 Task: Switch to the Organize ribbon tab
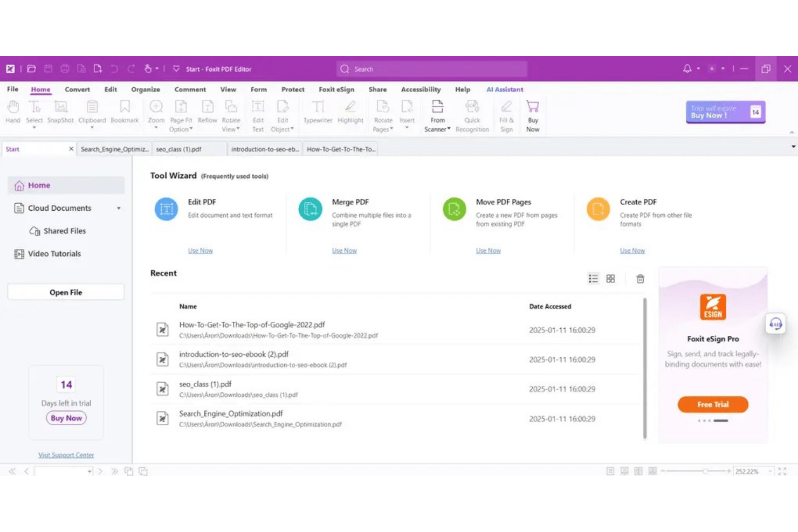point(146,89)
